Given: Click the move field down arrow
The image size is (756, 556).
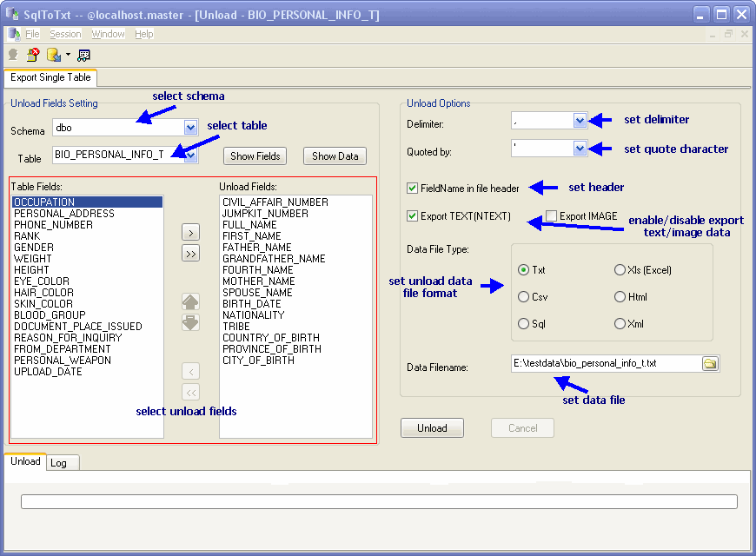Looking at the screenshot, I should [x=190, y=322].
